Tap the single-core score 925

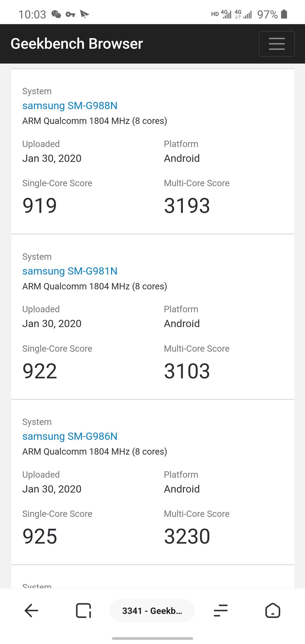[40, 536]
